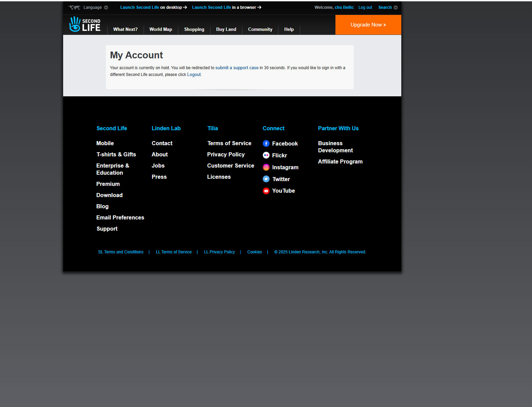Click the Linden Lab footer heading
The image size is (532, 407).
tap(166, 129)
